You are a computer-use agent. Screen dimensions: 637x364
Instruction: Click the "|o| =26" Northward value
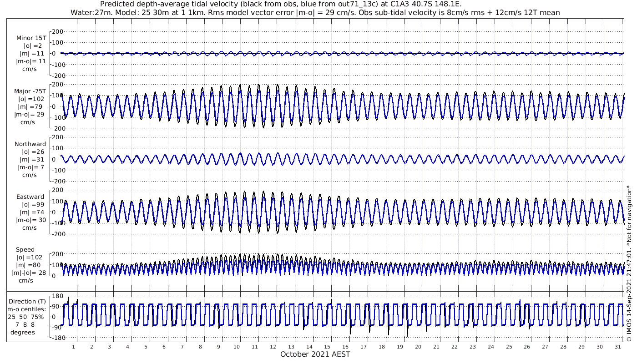pos(33,152)
